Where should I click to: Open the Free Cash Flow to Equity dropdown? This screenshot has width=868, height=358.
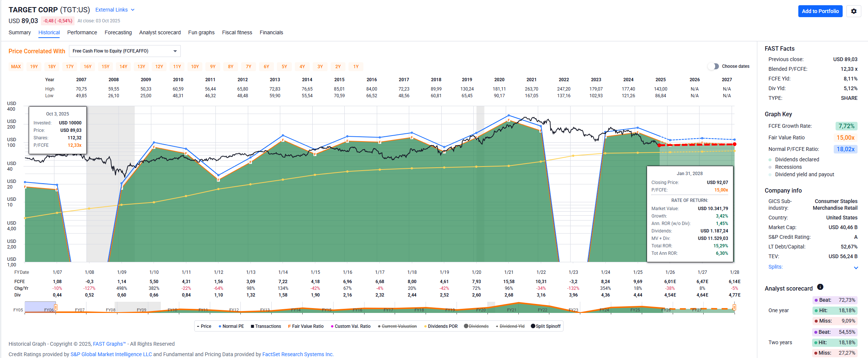125,51
